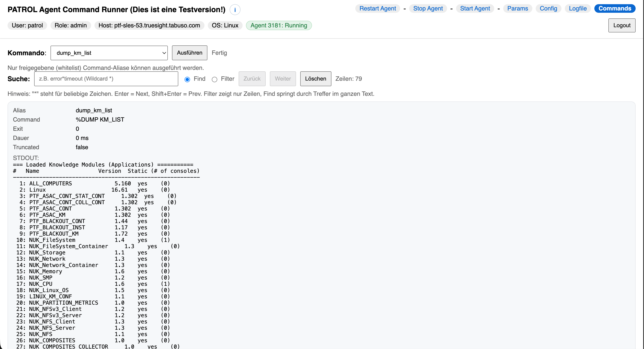Screen dimensions: 644x349
Task: Click the 'Agent 3181: Running' status badge
Action: (x=279, y=25)
